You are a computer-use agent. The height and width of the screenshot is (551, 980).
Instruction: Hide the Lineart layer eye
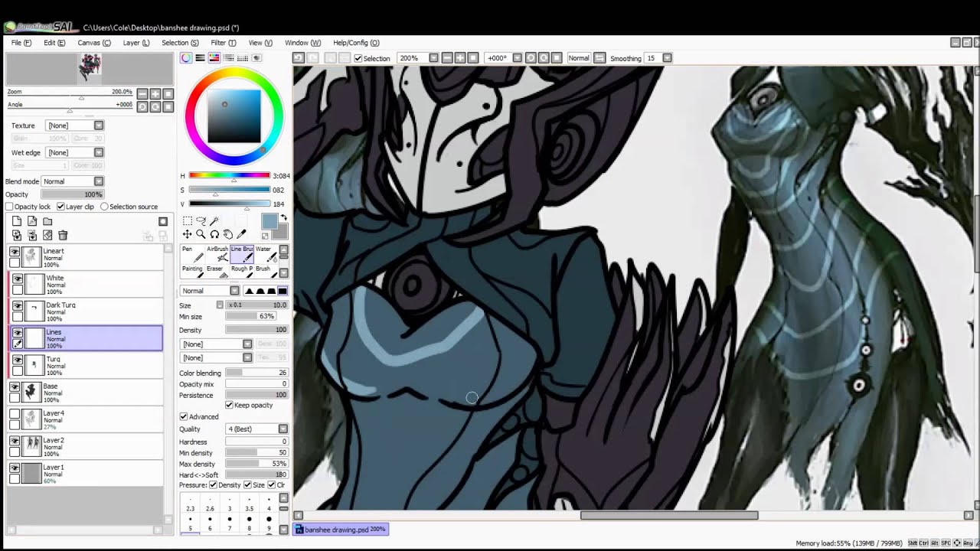[15, 252]
